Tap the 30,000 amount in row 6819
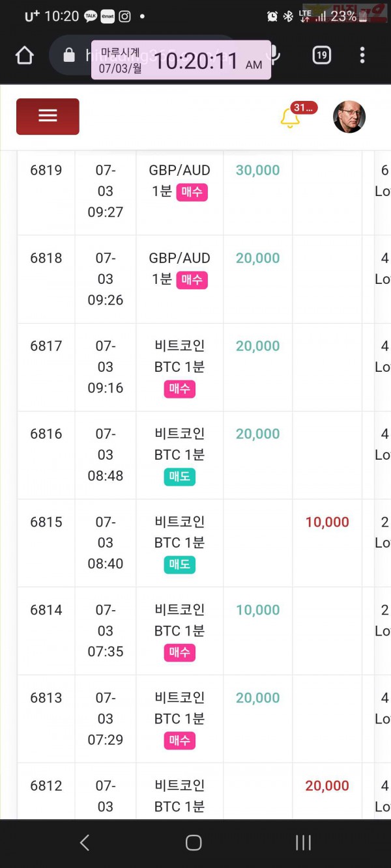Viewport: 391px width, 868px height. 257,171
